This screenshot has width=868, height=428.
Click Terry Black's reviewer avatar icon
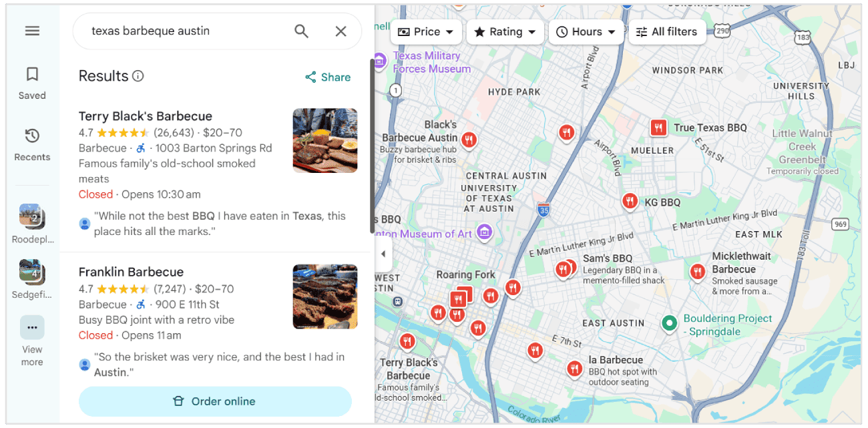pos(85,224)
